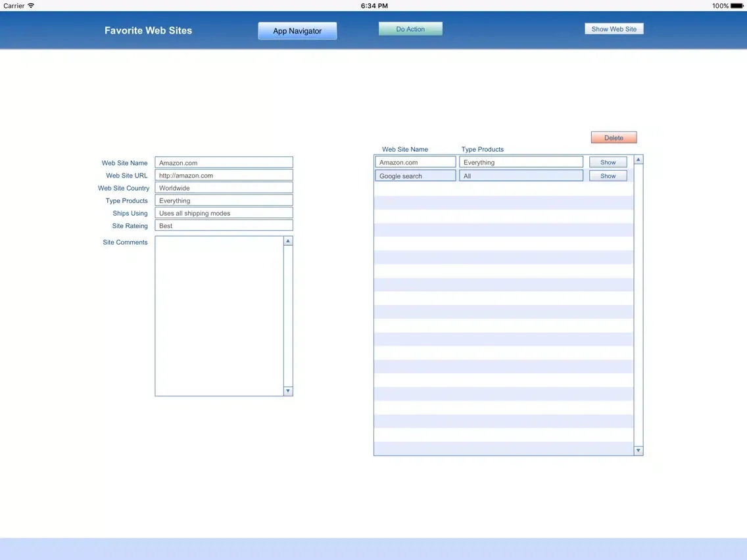Click inside the Site Comments text area
Image resolution: width=747 pixels, height=560 pixels.
[x=219, y=315]
